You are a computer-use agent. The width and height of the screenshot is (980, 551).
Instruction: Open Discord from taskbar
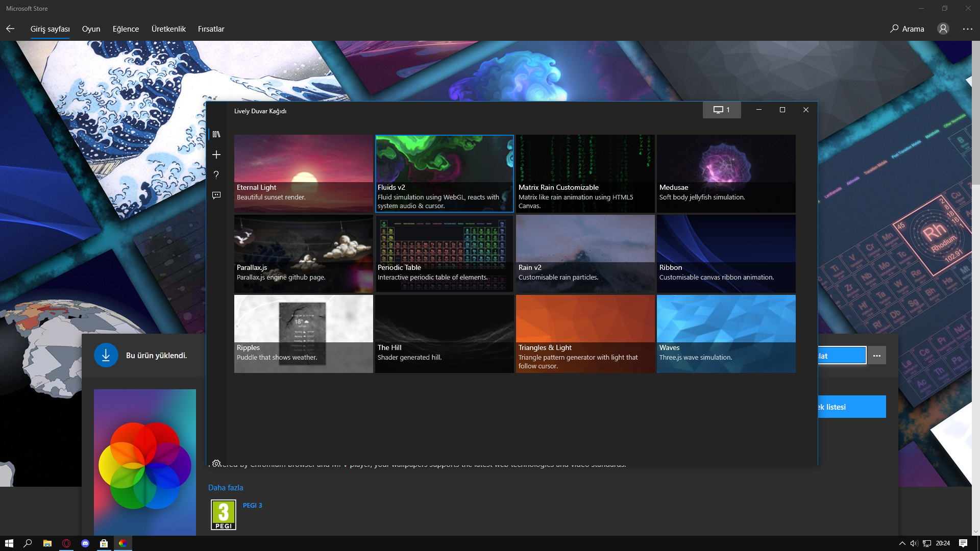[85, 543]
